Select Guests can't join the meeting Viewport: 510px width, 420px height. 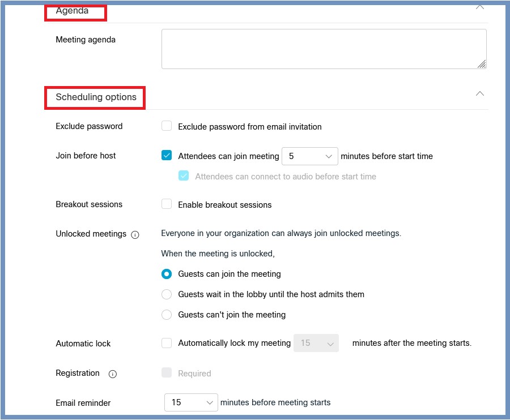[x=167, y=315]
